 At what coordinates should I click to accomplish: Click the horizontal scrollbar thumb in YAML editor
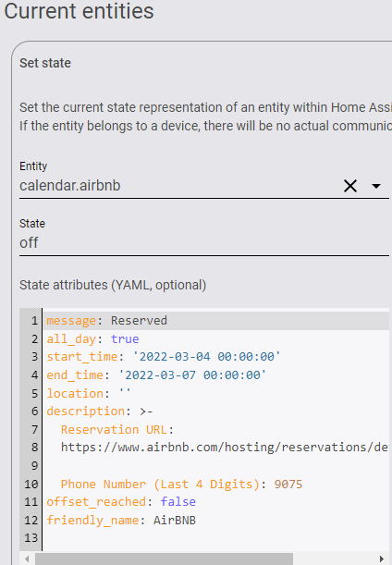pyautogui.click(x=164, y=559)
